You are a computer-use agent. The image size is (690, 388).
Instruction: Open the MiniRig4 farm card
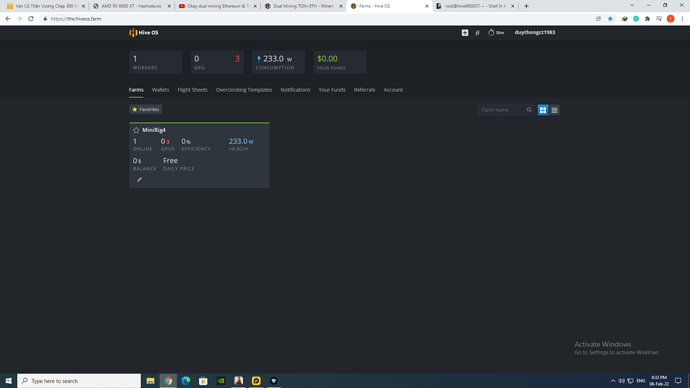[x=199, y=155]
